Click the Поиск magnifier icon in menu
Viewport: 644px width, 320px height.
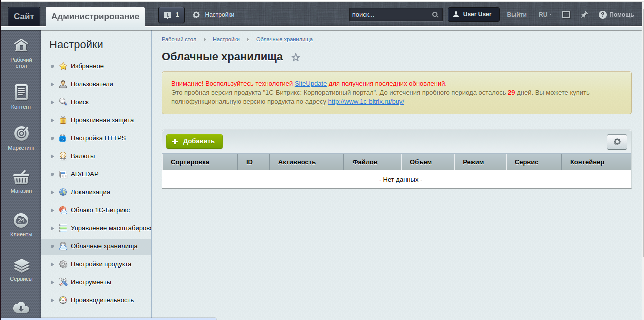pos(63,102)
